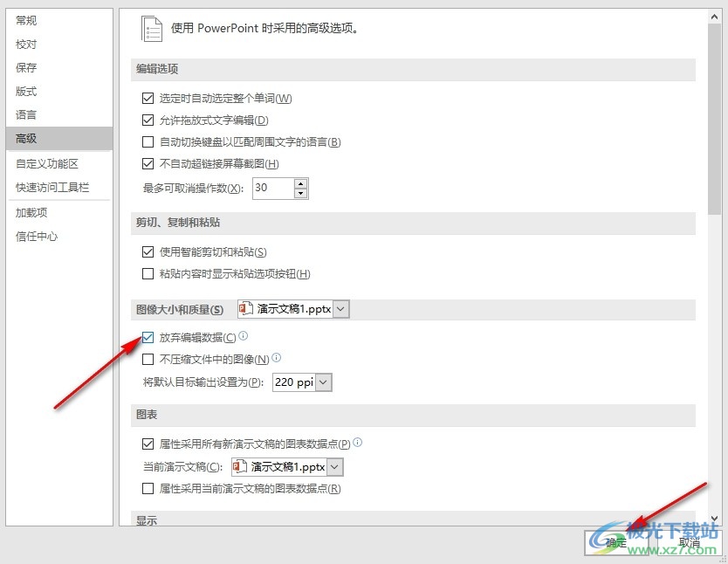Enable 属性采用当前演示文稿的图表数据点 checkbox
The width and height of the screenshot is (728, 564).
pyautogui.click(x=148, y=488)
